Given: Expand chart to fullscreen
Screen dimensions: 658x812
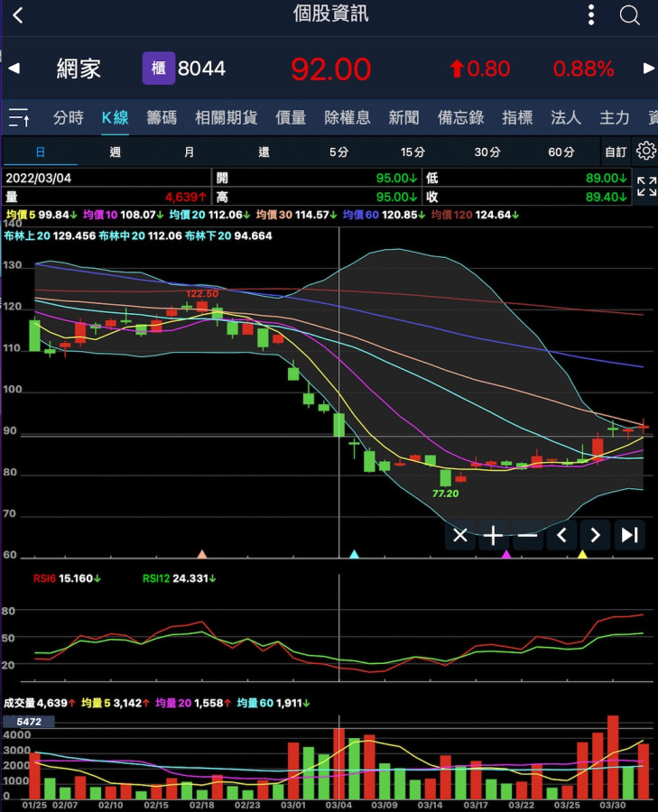Looking at the screenshot, I should 646,187.
